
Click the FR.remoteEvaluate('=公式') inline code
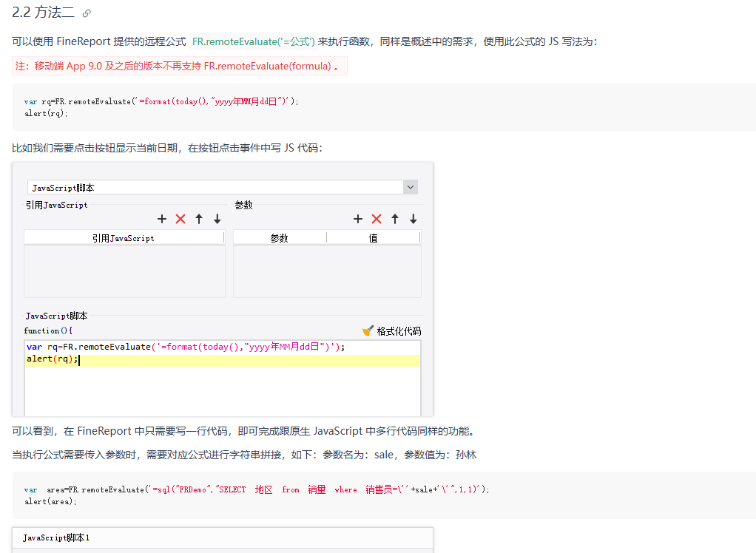(253, 41)
